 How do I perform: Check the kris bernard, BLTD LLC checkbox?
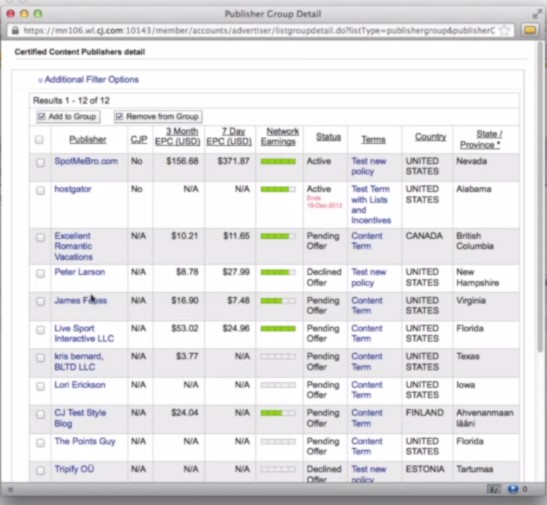pos(40,358)
